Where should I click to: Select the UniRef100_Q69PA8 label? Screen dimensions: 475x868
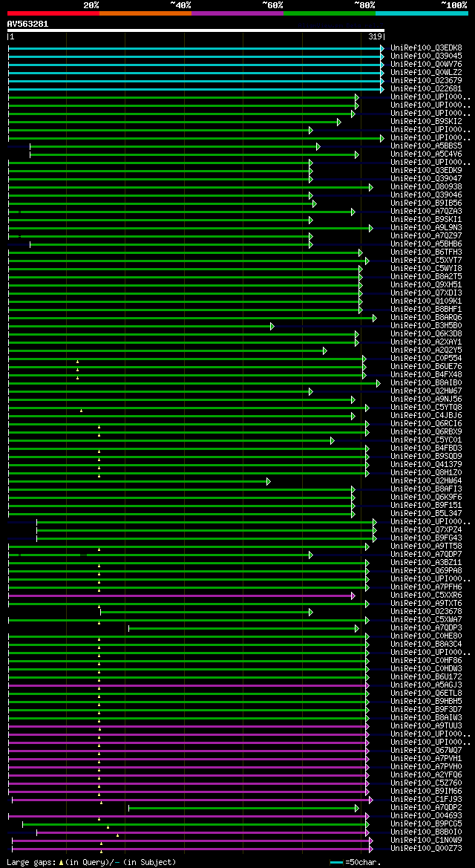[426, 571]
